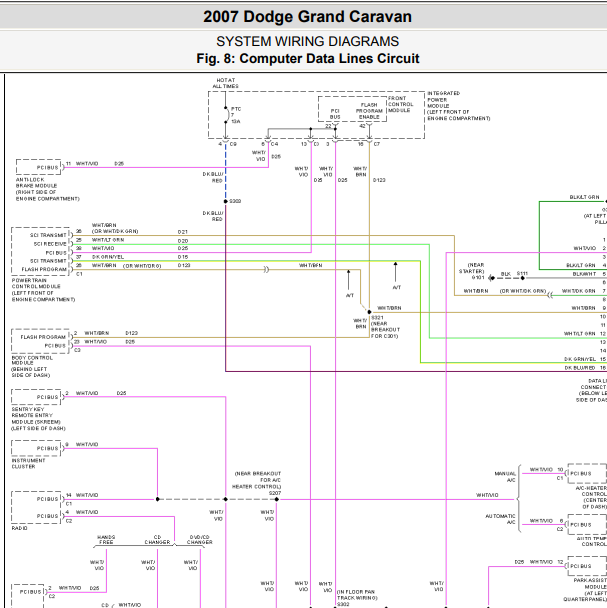Select the 'DK GRN/YEL' label at pin 15

pos(580,359)
